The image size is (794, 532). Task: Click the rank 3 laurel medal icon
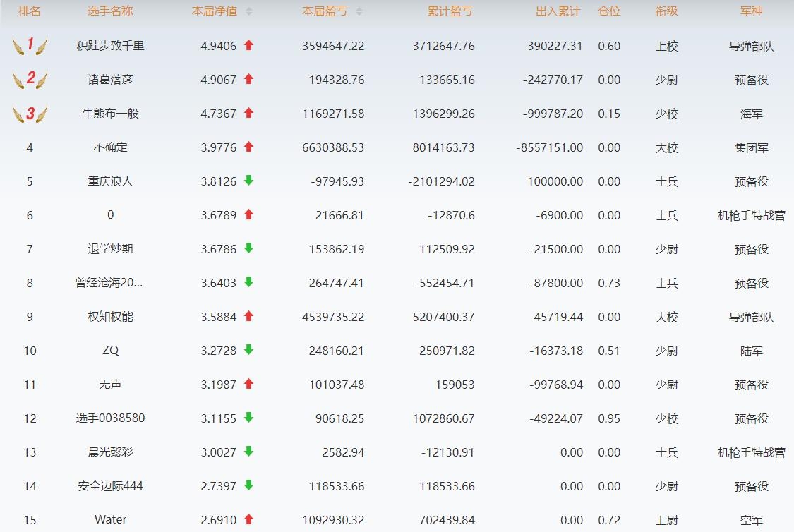(x=30, y=114)
